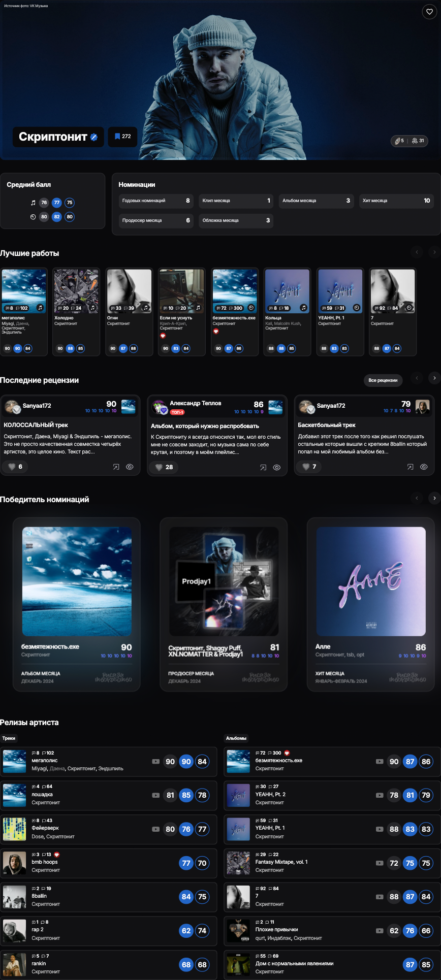Viewport: 441px width, 980px height.
Task: Click Sanyaa172 avatar on the first review
Action: point(12,406)
